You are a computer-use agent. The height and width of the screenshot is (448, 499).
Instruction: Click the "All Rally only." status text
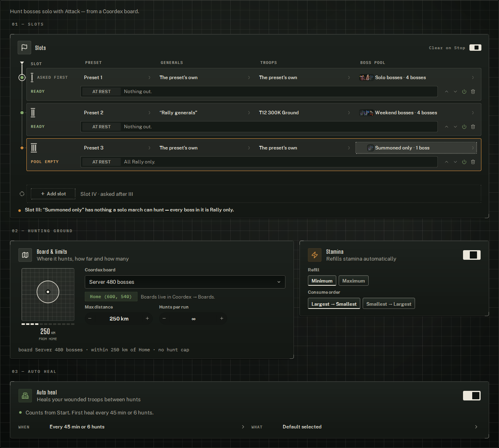140,162
